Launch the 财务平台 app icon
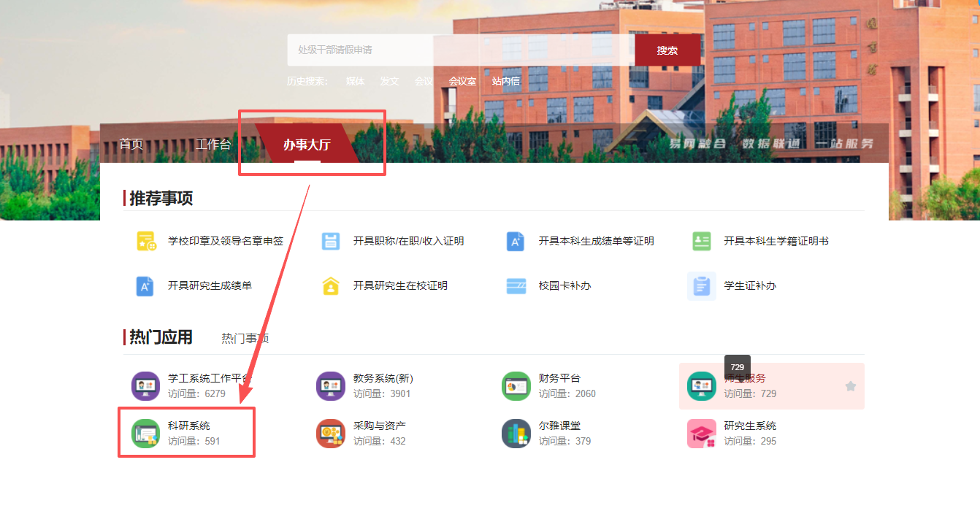The width and height of the screenshot is (980, 511). pyautogui.click(x=516, y=386)
